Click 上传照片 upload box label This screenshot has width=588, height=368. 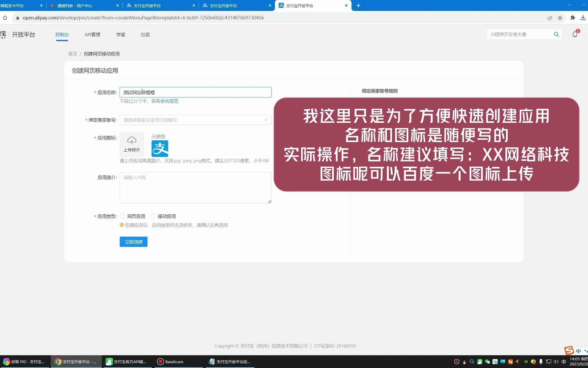[132, 150]
